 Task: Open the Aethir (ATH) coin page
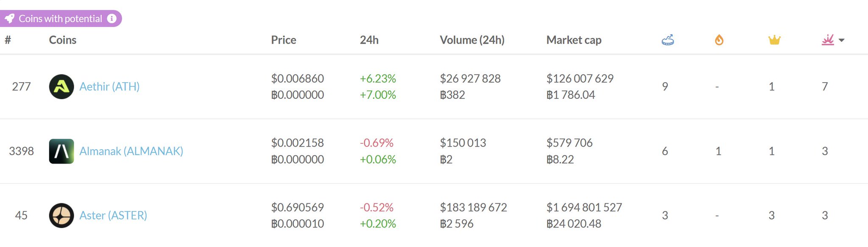tap(109, 87)
